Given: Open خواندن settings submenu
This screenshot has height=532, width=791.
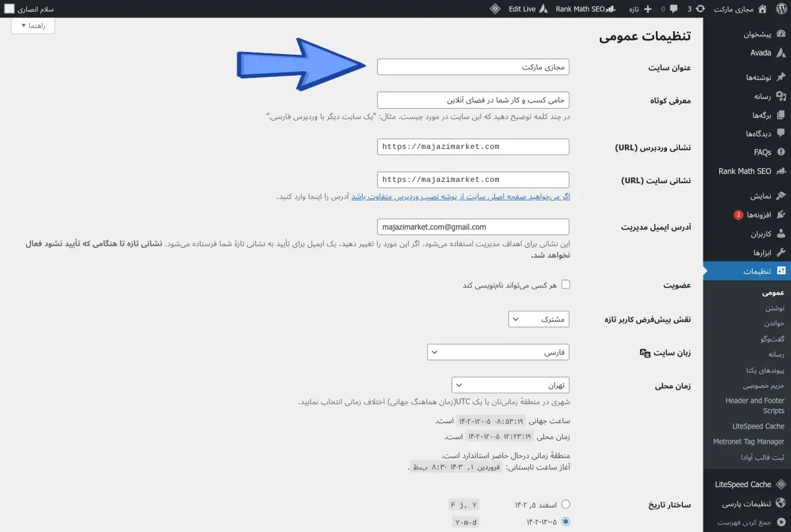Looking at the screenshot, I should 775,323.
